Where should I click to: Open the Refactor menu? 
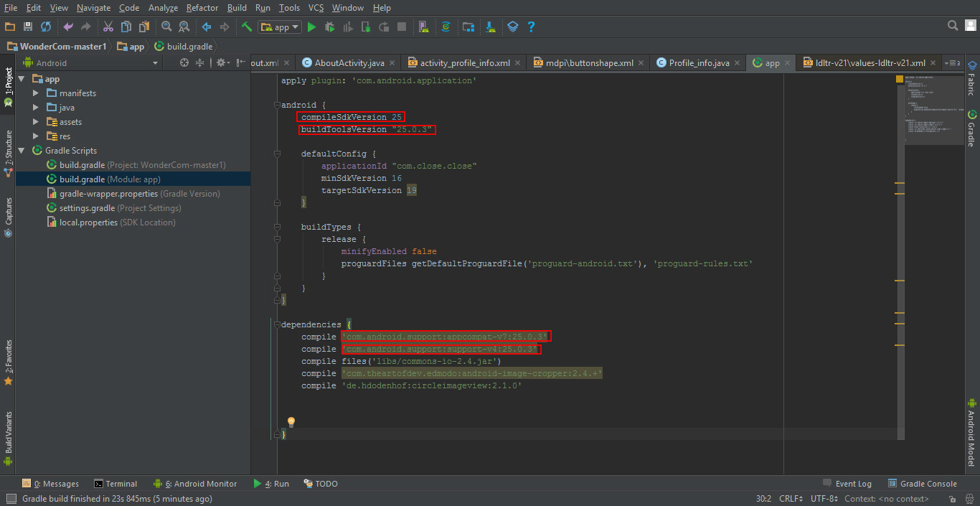pos(202,7)
